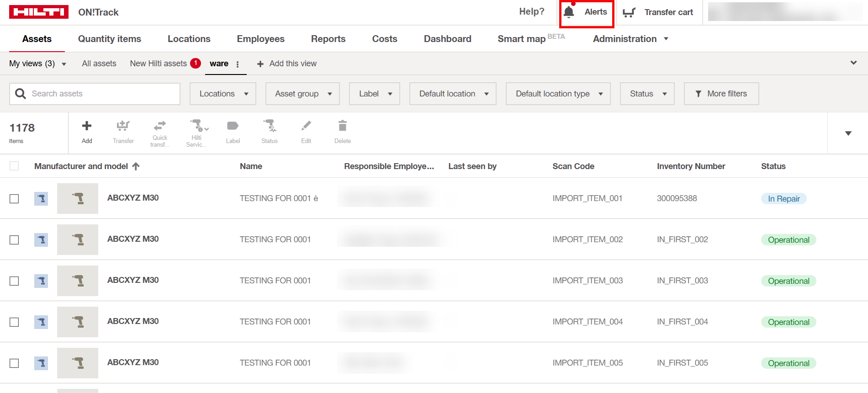
Task: Click the Add asset plus icon
Action: click(x=87, y=126)
